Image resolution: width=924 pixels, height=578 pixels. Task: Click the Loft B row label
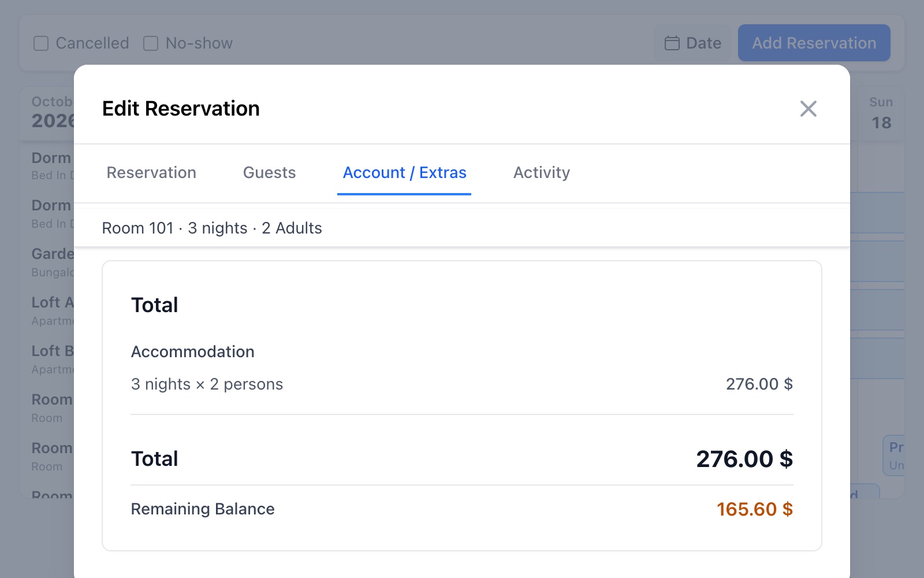click(53, 360)
